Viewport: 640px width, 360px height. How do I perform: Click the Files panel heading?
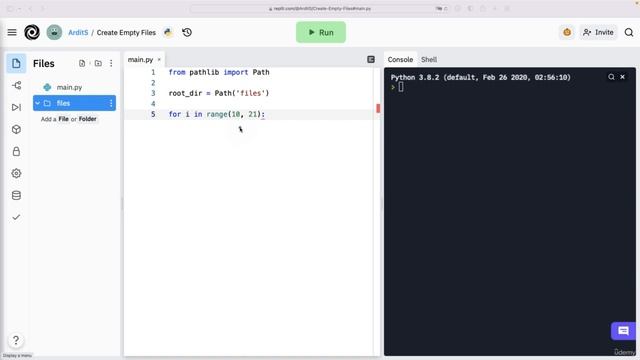(x=44, y=64)
